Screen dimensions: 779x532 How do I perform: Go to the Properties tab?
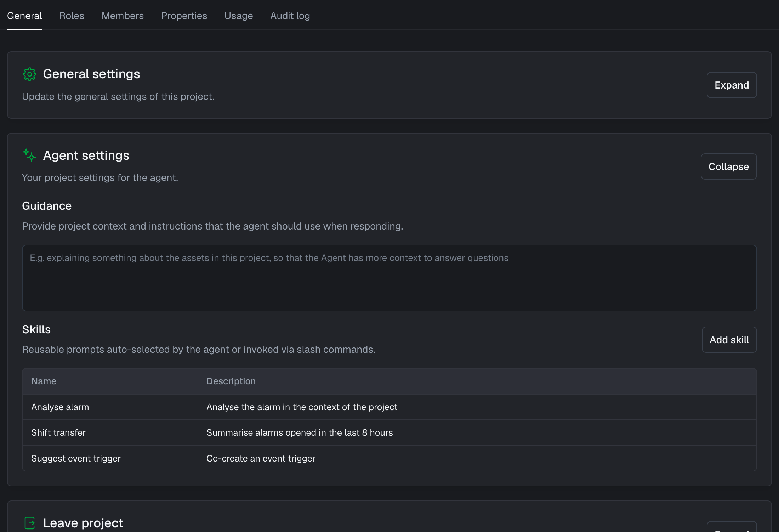click(x=184, y=16)
